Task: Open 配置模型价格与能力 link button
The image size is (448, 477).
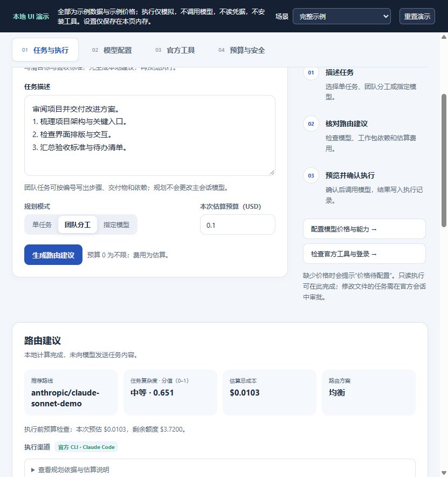Action: tap(364, 229)
